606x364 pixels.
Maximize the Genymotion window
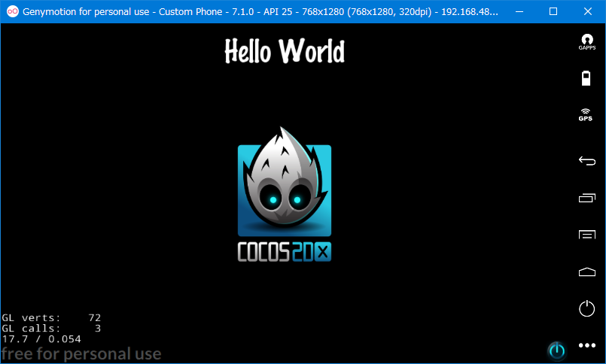coord(553,11)
